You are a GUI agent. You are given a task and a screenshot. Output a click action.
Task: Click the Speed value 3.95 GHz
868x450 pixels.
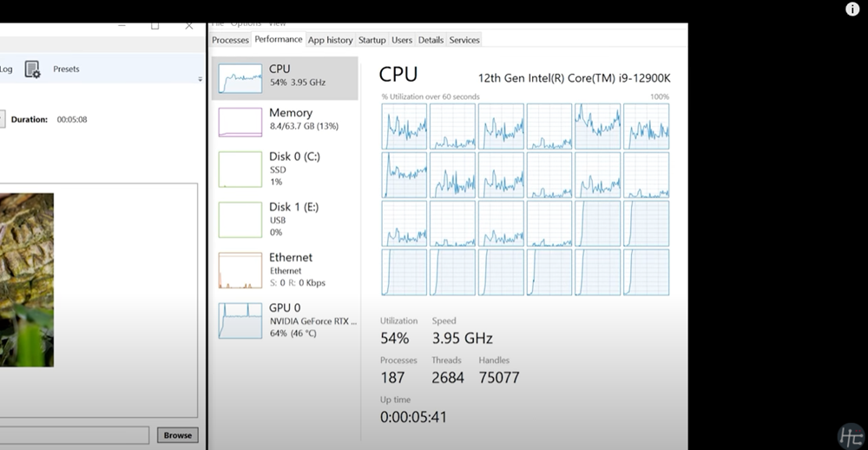point(463,338)
